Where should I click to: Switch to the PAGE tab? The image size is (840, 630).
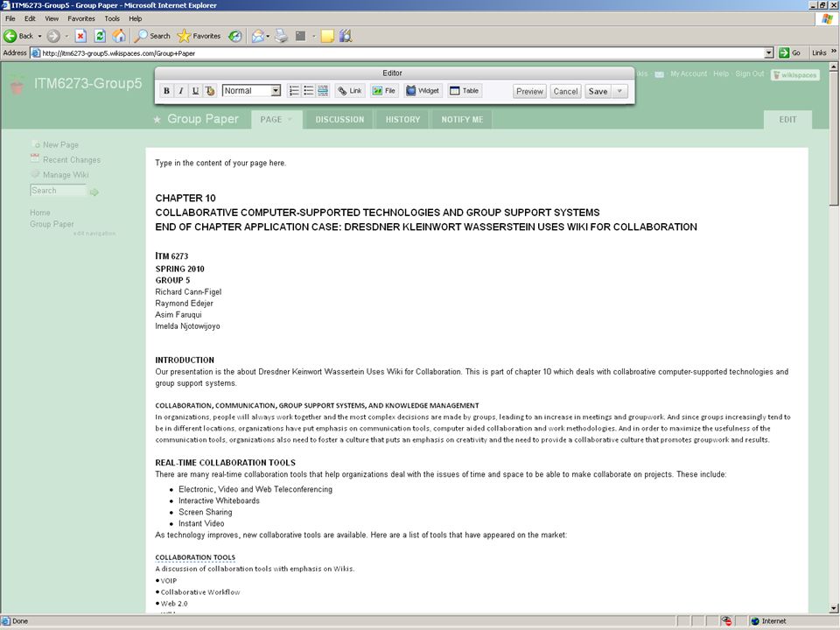[x=276, y=120]
